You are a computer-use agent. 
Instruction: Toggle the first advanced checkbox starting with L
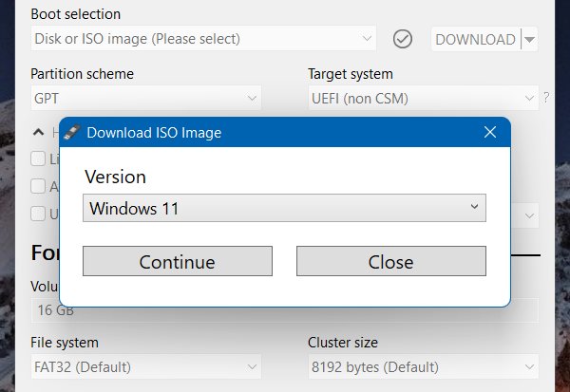38,159
